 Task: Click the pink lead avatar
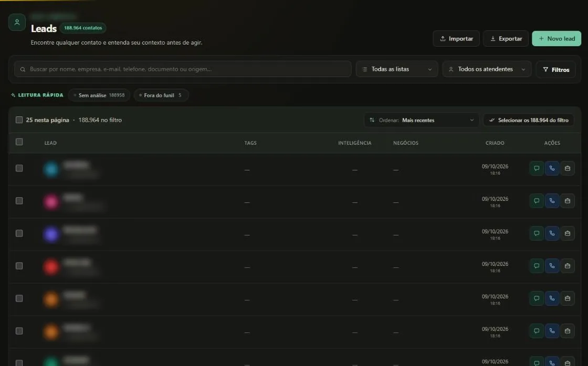tap(51, 201)
